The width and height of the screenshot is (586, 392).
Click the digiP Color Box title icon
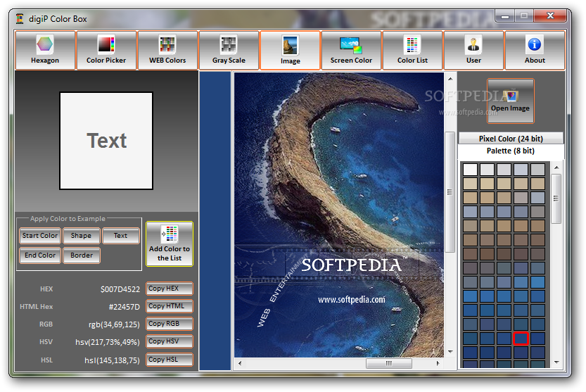tap(20, 19)
